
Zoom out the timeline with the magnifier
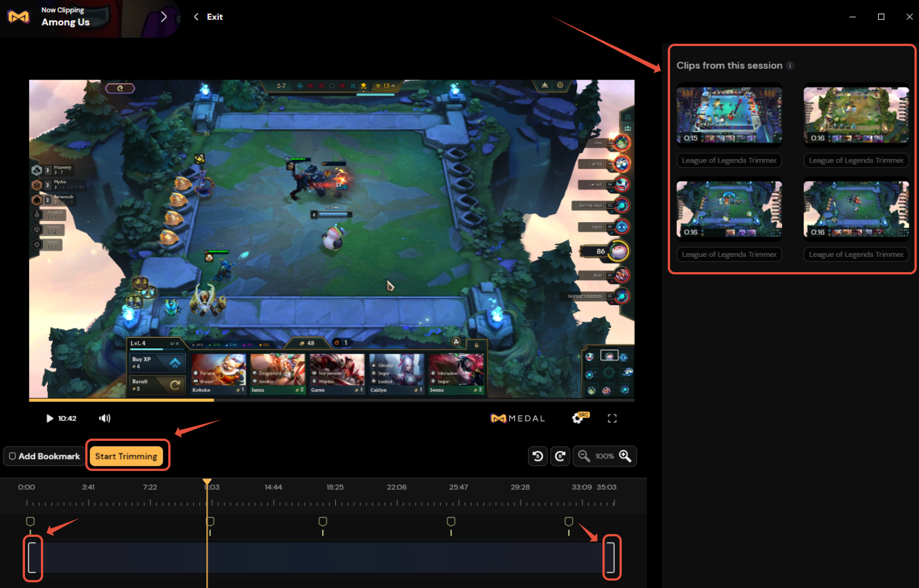click(x=584, y=456)
